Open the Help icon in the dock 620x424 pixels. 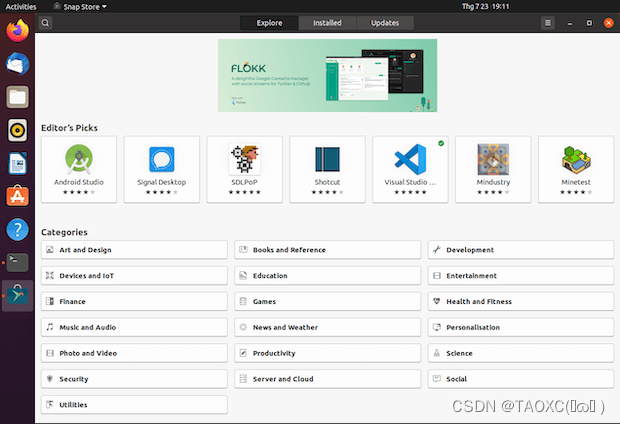click(17, 229)
